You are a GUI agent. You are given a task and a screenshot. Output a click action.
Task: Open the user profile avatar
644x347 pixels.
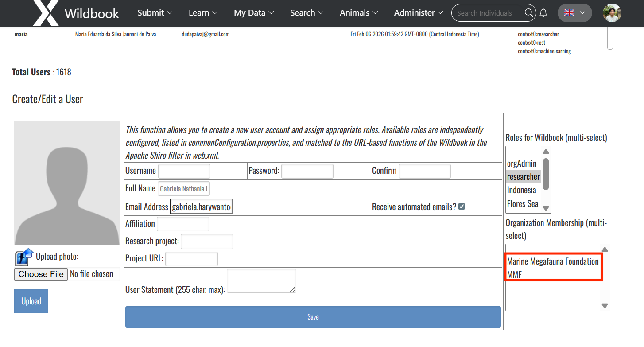(x=612, y=13)
